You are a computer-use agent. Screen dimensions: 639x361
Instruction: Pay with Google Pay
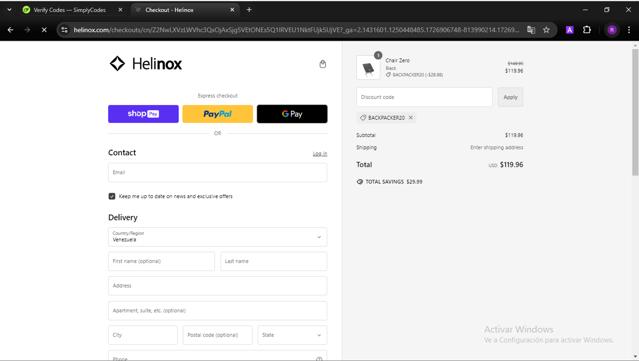click(292, 114)
